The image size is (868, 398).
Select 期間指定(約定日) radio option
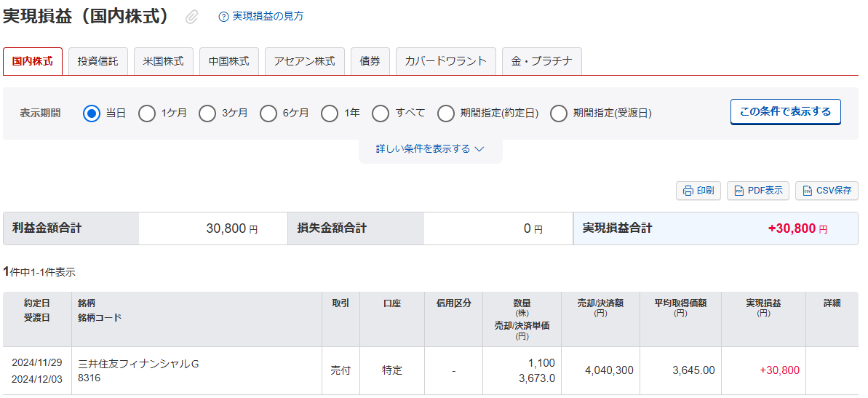[446, 114]
